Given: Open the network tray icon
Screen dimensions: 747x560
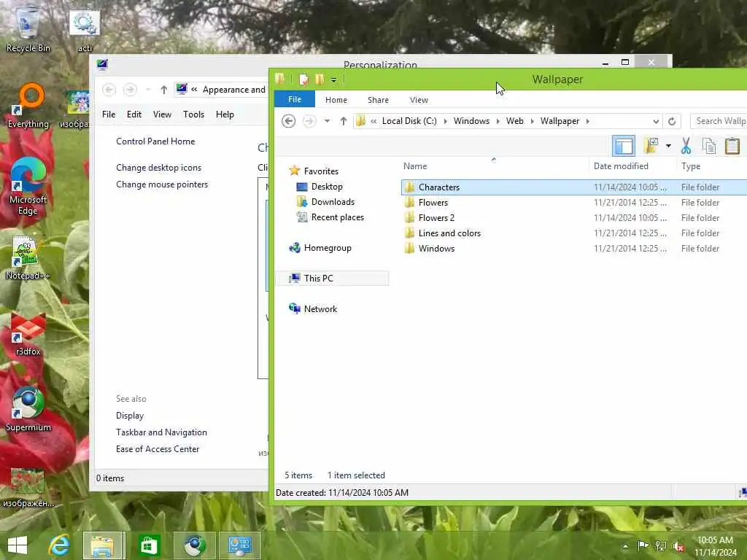Looking at the screenshot, I should [x=661, y=545].
